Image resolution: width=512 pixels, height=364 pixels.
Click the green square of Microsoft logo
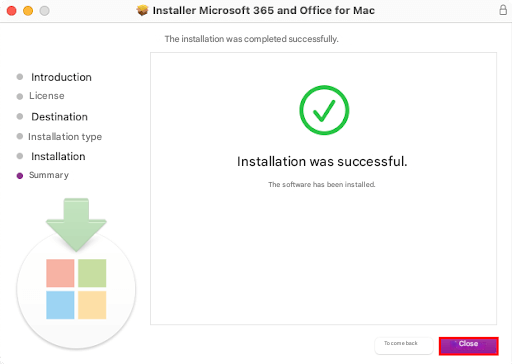click(x=92, y=273)
